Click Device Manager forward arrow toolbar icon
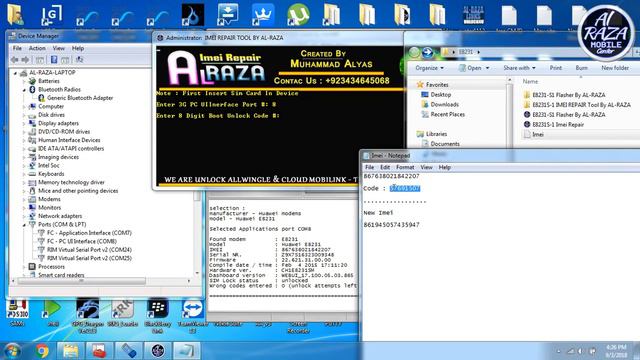Screen dimensions: 640x360 pyautogui.click(x=25, y=60)
